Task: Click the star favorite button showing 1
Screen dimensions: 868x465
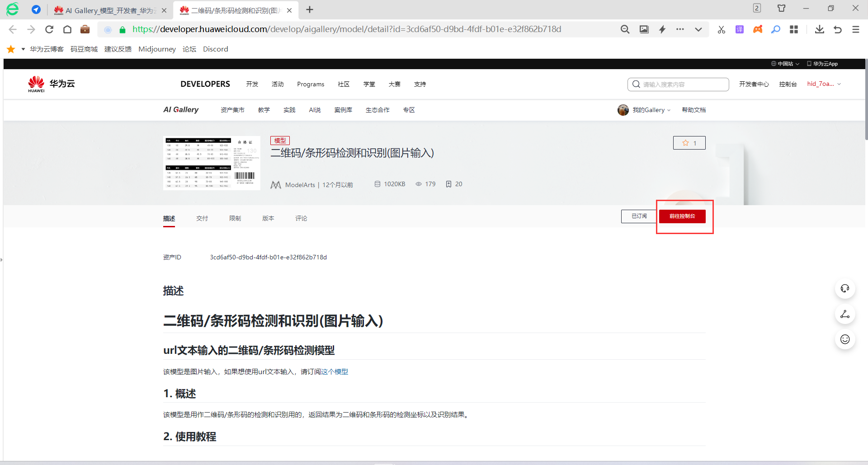Action: click(x=689, y=143)
